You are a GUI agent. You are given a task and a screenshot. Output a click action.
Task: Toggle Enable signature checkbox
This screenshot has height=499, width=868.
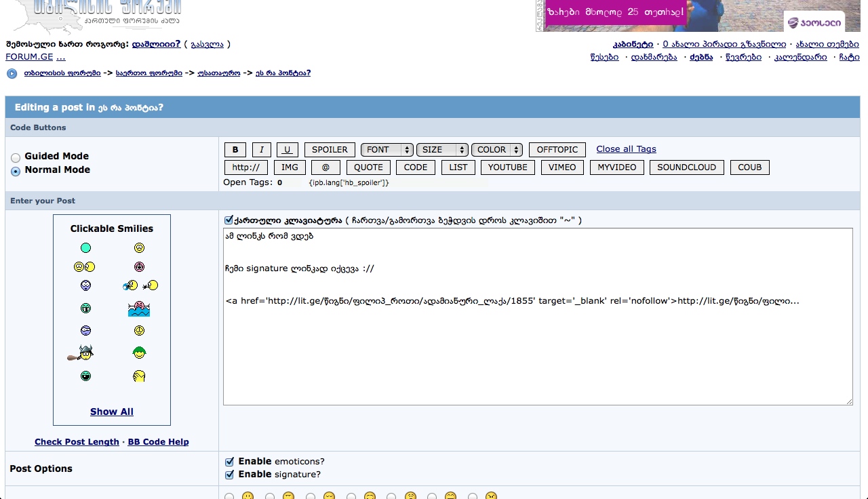coord(229,475)
